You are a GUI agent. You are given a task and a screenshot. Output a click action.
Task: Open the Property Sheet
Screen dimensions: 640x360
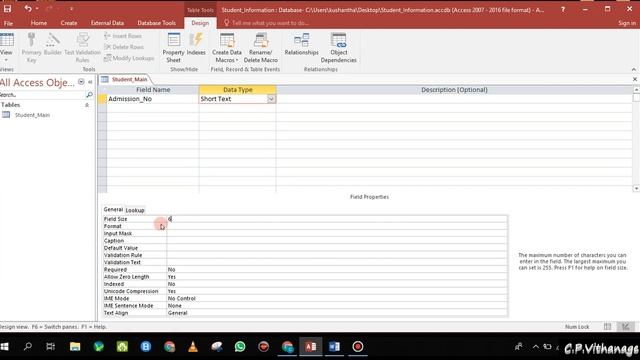point(173,48)
